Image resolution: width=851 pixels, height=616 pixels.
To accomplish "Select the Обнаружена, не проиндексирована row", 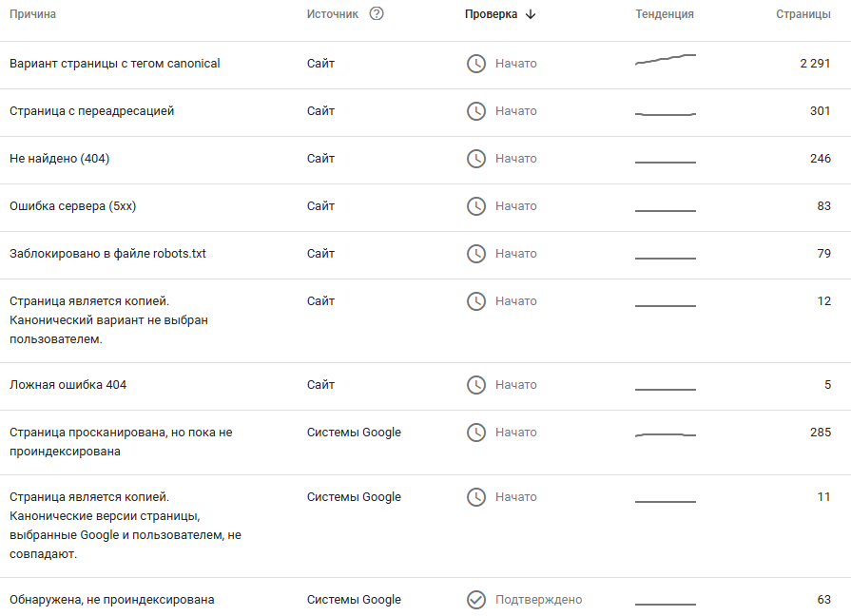I will point(111,600).
